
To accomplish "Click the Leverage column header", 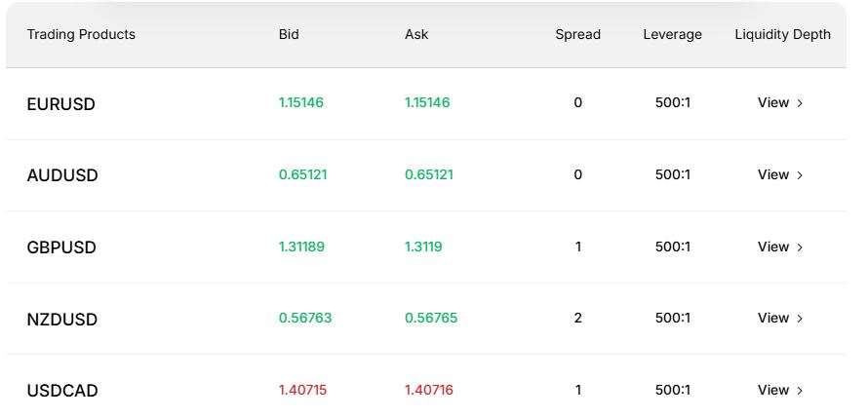I will click(673, 34).
